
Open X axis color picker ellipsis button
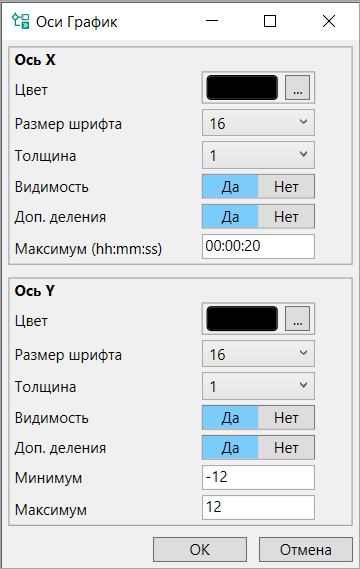(298, 87)
